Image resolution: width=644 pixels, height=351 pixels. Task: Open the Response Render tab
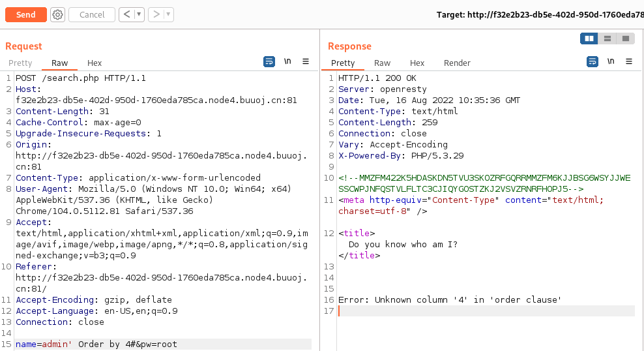[x=457, y=63]
